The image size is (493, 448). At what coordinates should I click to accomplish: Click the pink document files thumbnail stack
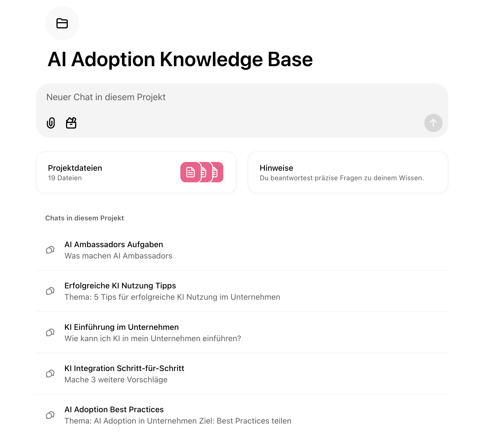(x=202, y=172)
